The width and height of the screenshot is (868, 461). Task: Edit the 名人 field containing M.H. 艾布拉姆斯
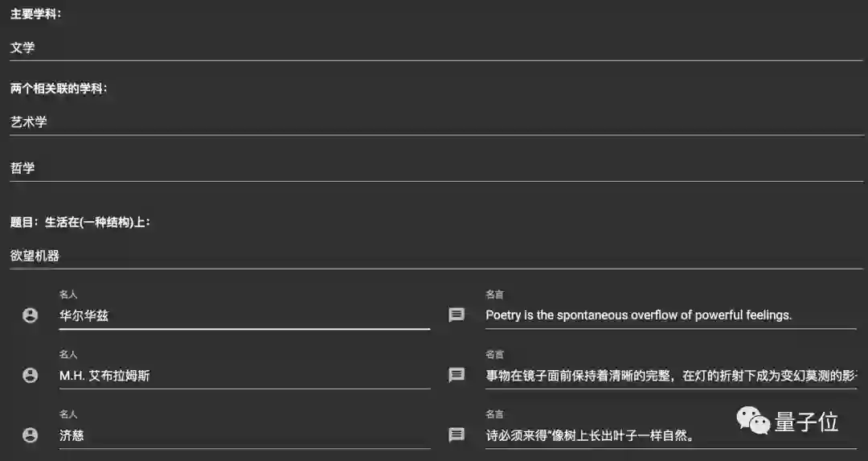pos(244,375)
